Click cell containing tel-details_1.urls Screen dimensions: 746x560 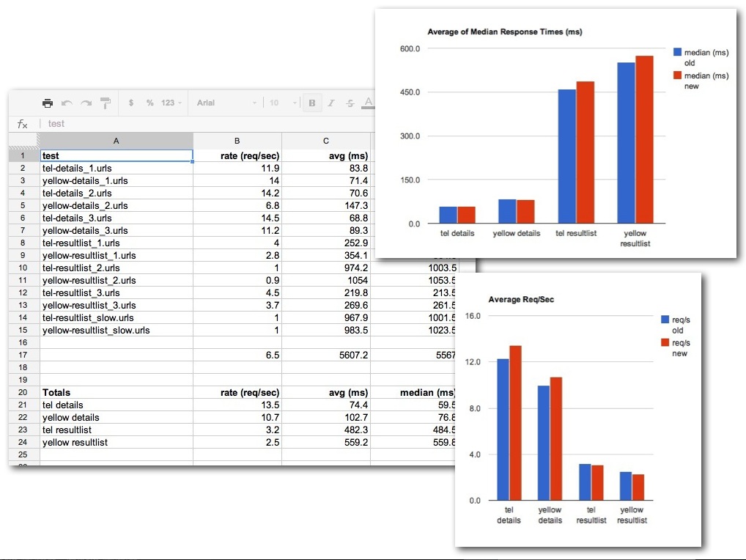tap(117, 168)
